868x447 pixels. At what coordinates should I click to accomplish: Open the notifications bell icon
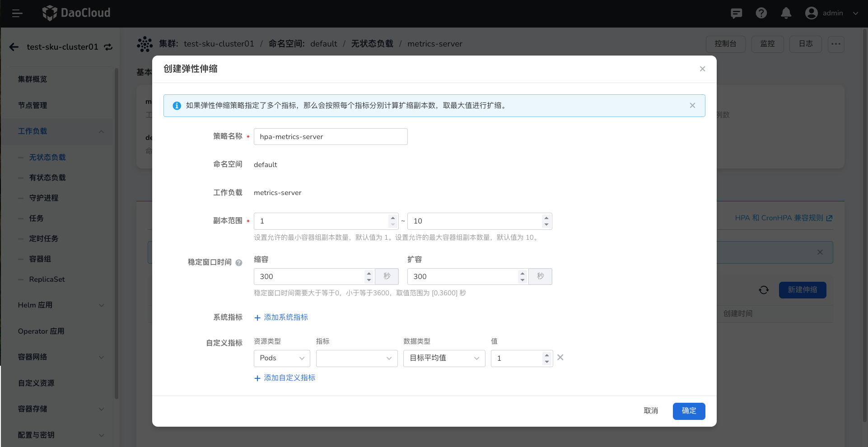click(x=786, y=13)
